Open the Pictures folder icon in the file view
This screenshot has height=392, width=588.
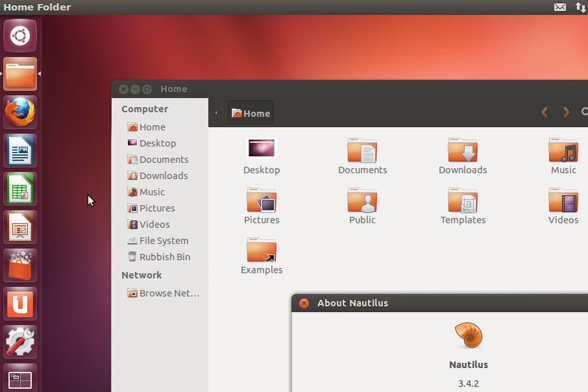[x=262, y=200]
